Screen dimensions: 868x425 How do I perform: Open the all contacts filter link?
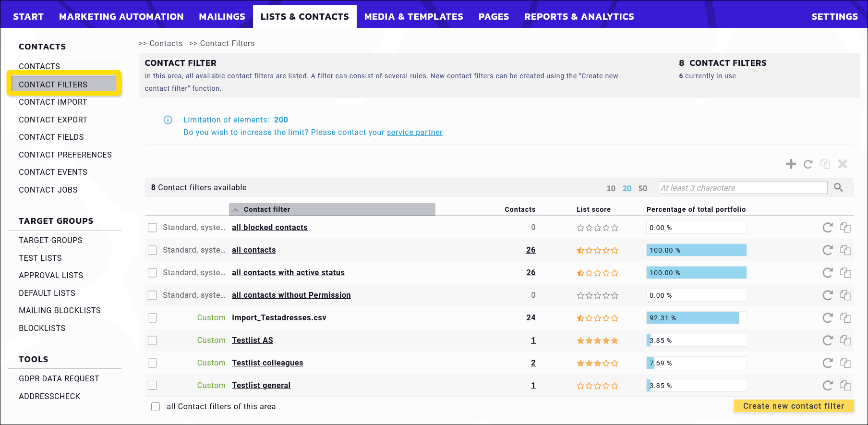pos(254,250)
